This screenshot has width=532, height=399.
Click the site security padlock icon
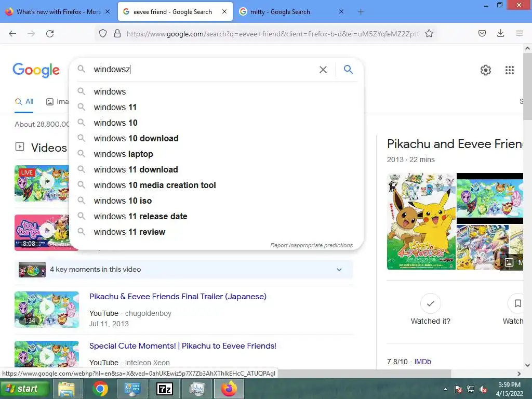click(117, 33)
